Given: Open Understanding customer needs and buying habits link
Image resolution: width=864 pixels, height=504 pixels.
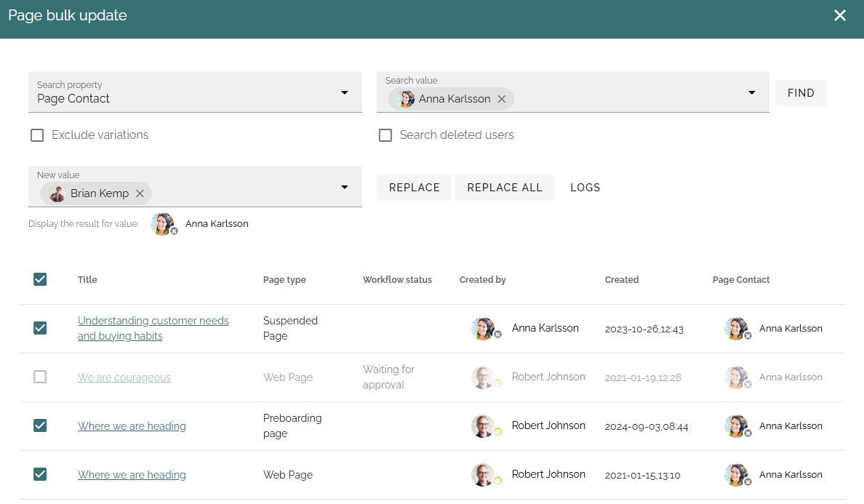Looking at the screenshot, I should 153,328.
